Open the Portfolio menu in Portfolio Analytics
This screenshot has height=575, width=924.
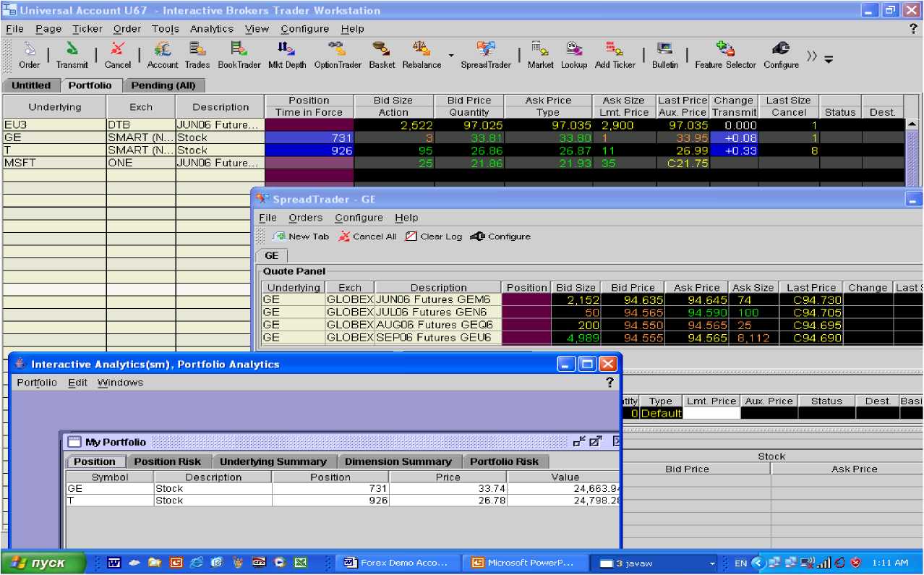(x=37, y=383)
